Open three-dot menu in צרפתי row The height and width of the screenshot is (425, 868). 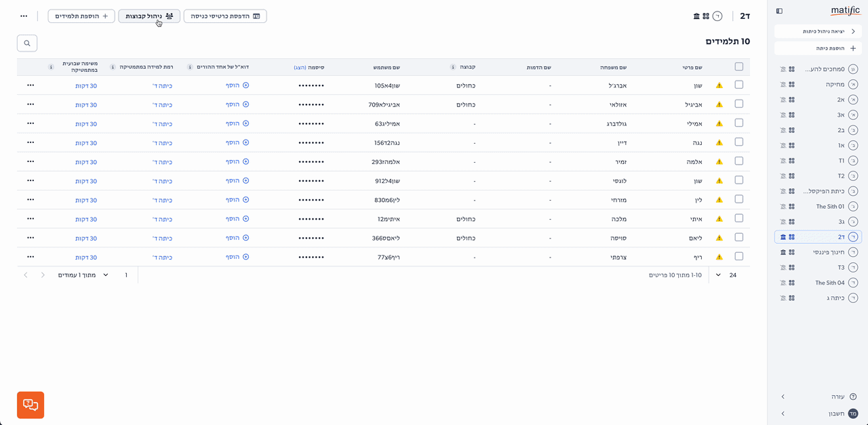(31, 257)
